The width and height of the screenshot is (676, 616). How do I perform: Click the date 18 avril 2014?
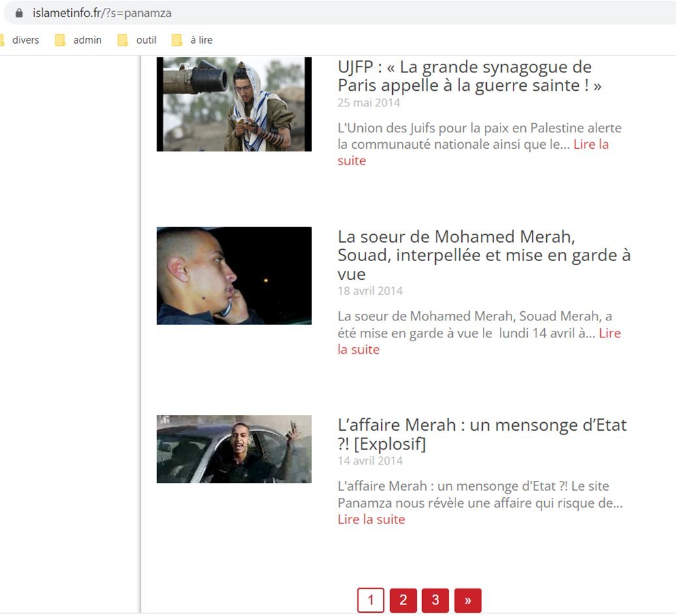(x=370, y=291)
